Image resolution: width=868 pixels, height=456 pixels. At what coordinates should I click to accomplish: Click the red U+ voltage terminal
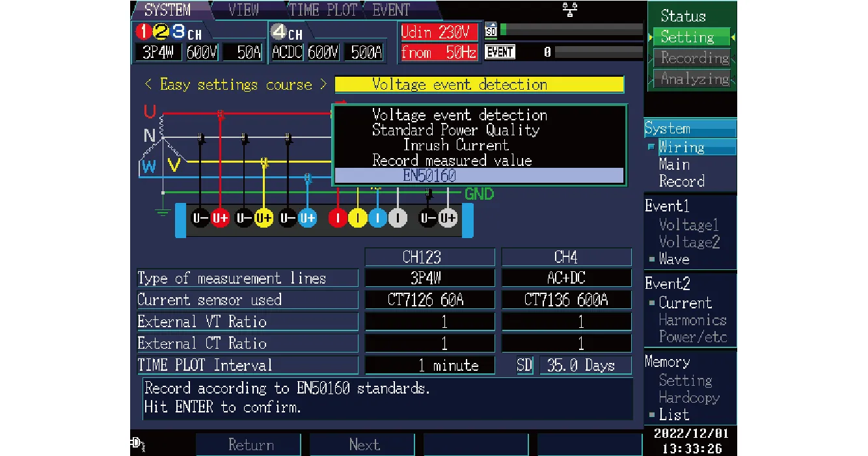point(221,219)
